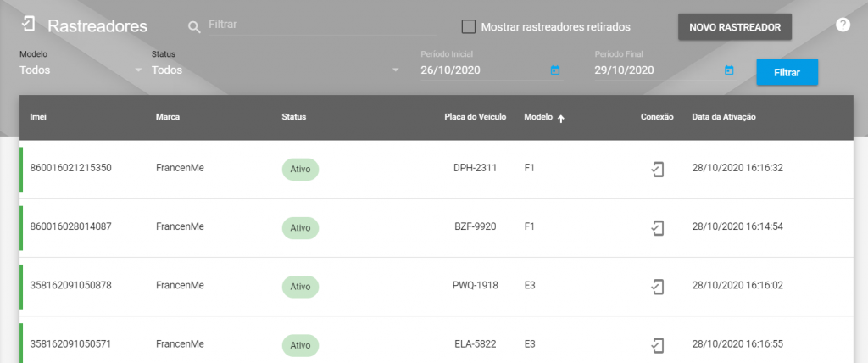Select IMEI 358162091050571
Viewport: 868px width, 363px height.
(71, 344)
